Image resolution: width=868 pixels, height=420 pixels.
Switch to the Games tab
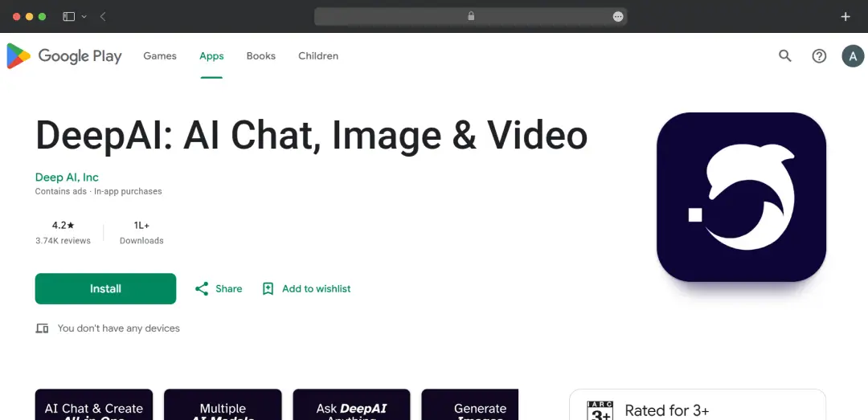coord(160,56)
